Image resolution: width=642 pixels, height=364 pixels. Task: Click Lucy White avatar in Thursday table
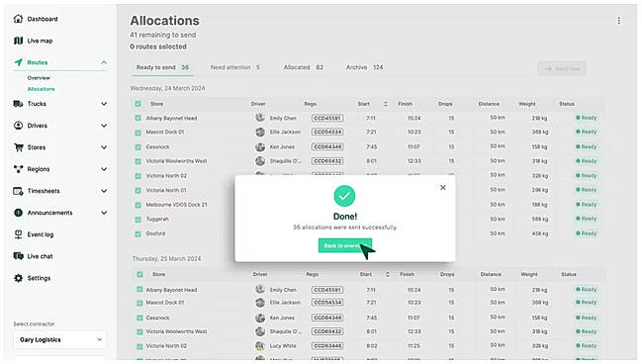tap(260, 345)
